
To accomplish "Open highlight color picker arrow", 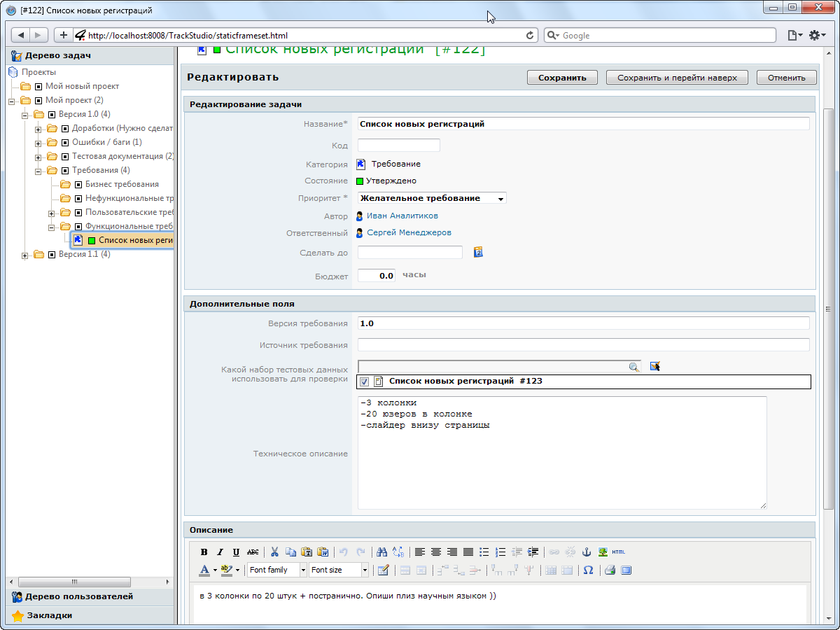I will [237, 570].
